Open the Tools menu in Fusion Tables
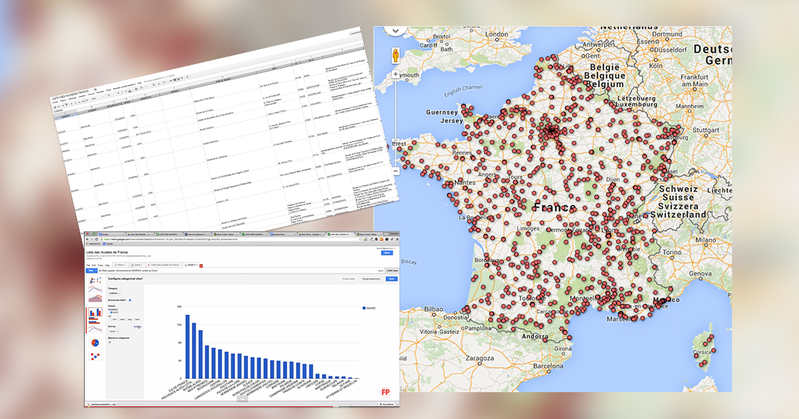This screenshot has height=419, width=799. coord(100,265)
